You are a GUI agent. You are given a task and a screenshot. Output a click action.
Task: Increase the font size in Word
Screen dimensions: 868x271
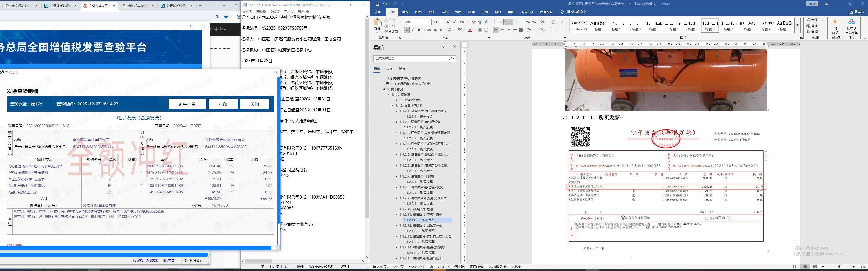click(x=448, y=22)
